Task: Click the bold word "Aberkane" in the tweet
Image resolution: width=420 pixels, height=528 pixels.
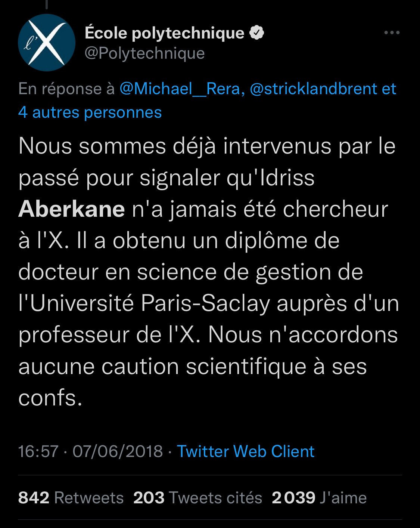Action: pyautogui.click(x=71, y=209)
